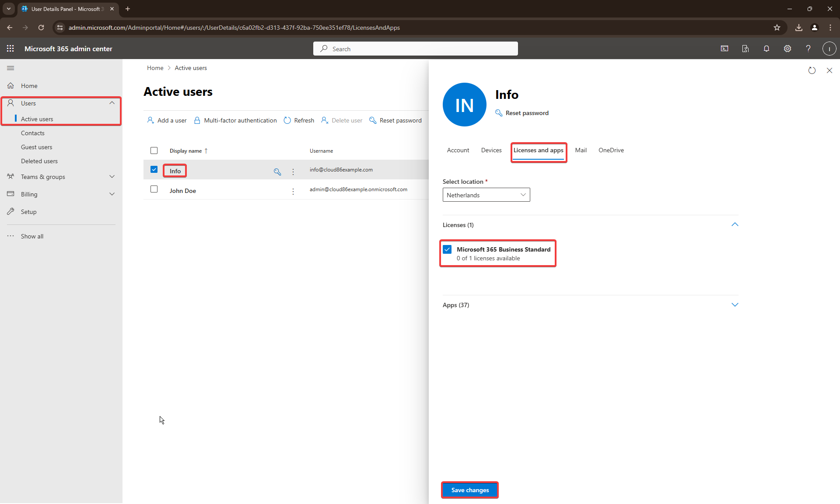Screen dimensions: 840x504
Task: Open Multi-factor authentication
Action: point(235,120)
